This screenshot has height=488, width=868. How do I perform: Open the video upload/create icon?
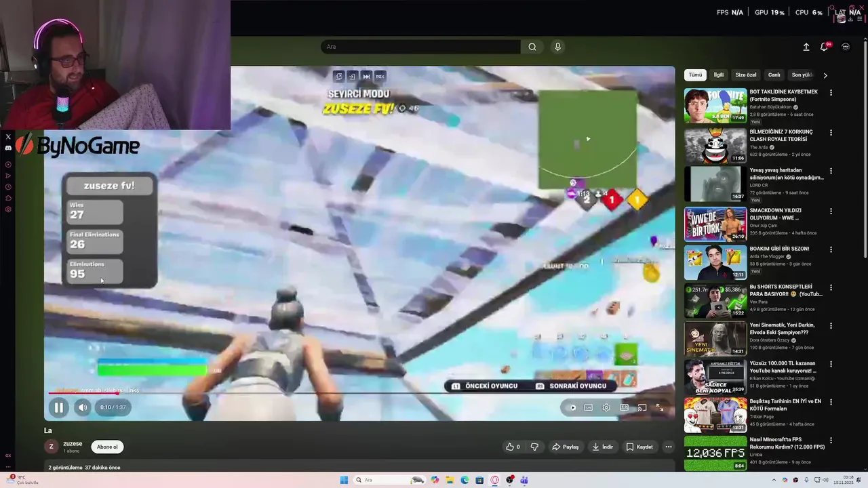tap(806, 47)
